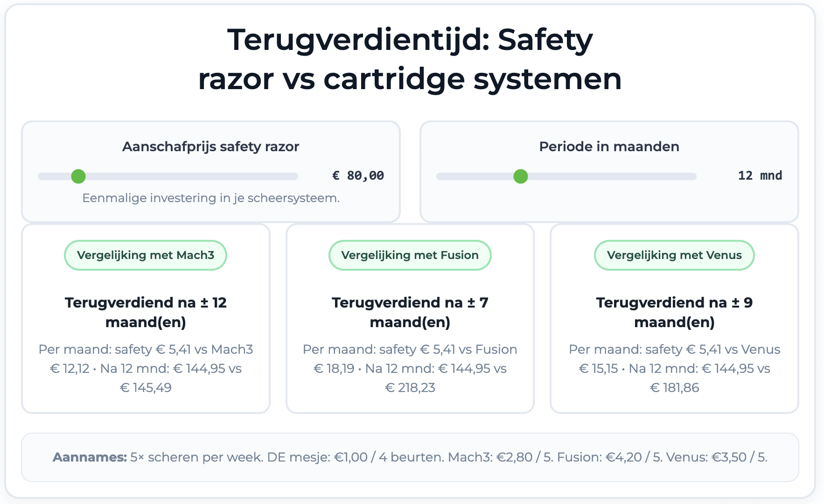Screen dimensions: 824x504
Task: Click the '12 mnd' period value
Action: click(x=760, y=176)
